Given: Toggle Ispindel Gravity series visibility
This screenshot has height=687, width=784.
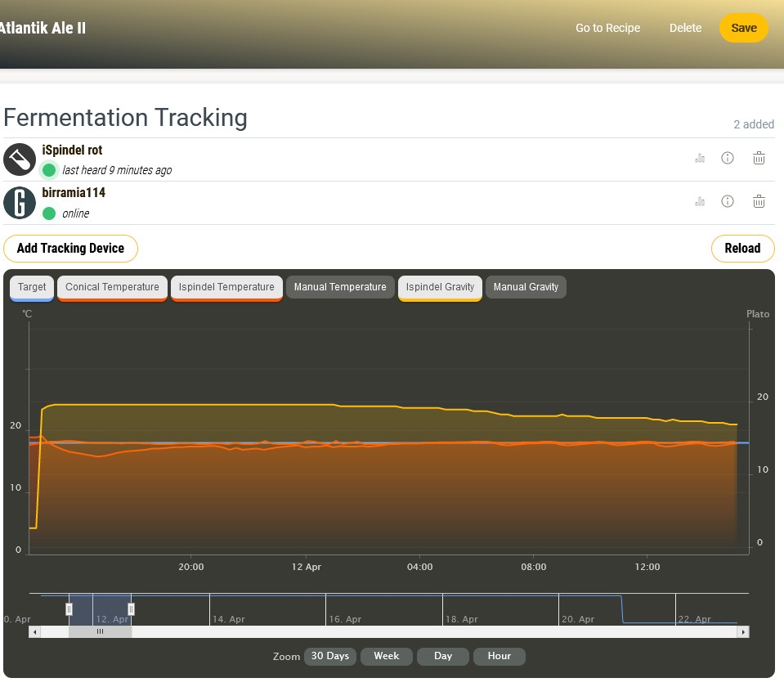Looking at the screenshot, I should click(441, 287).
